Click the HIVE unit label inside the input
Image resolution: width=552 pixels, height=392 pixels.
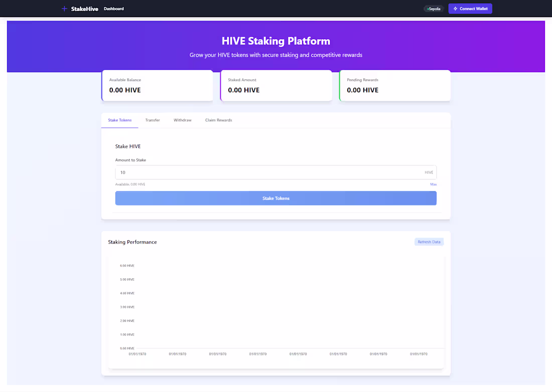tap(429, 172)
